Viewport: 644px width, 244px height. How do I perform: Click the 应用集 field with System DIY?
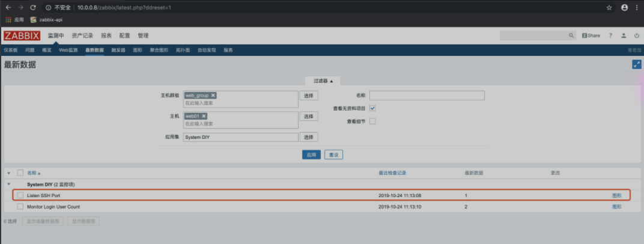click(241, 137)
